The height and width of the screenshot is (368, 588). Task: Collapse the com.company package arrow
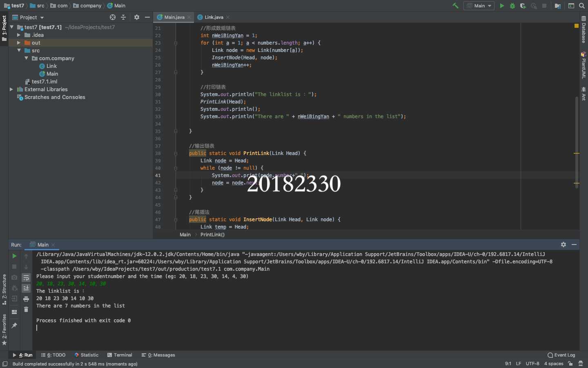[x=27, y=58]
